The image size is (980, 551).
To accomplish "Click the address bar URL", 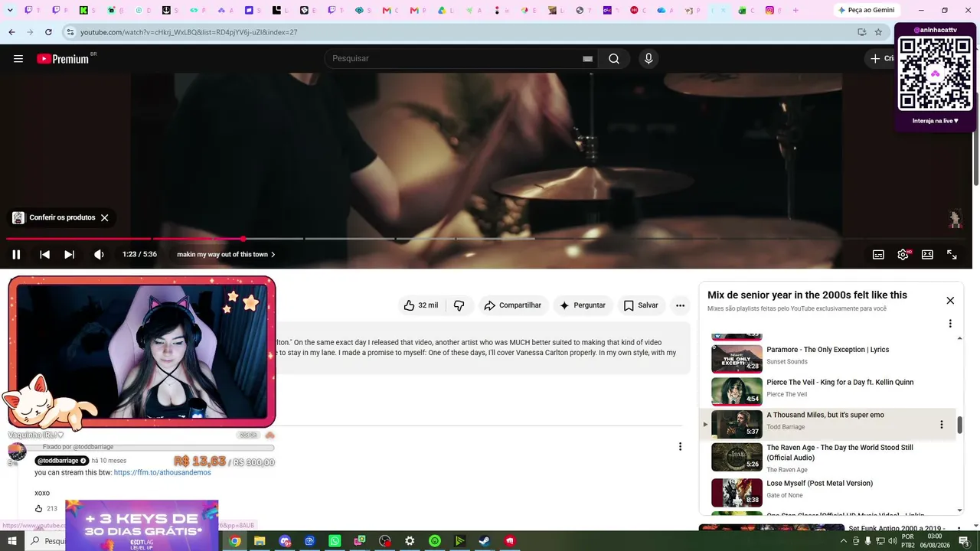I will pos(189,32).
